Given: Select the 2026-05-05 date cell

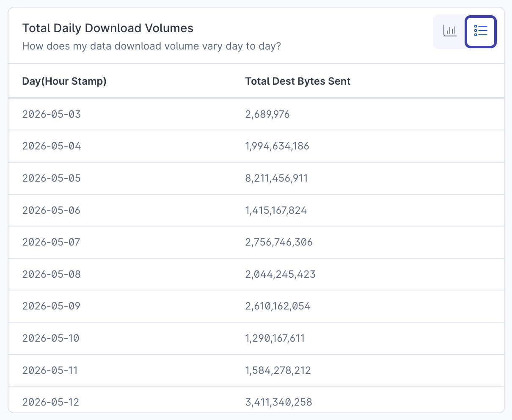Looking at the screenshot, I should pos(52,178).
